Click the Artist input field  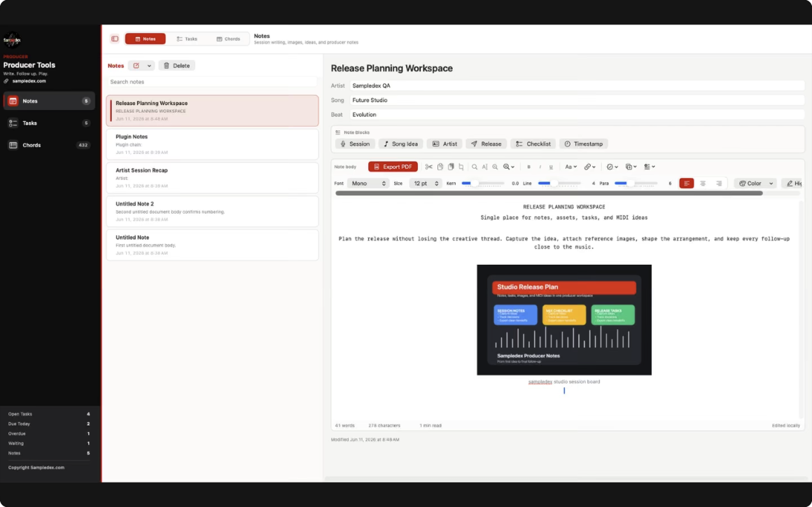click(577, 86)
